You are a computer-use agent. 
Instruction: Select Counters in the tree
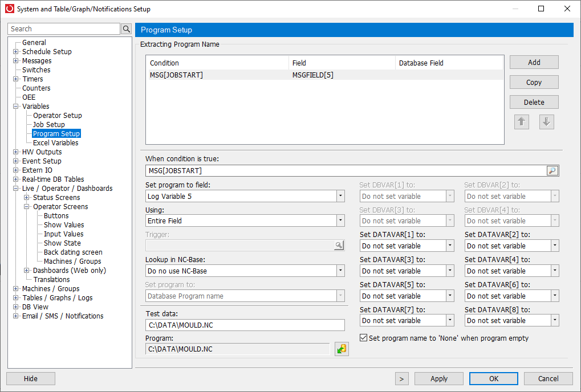36,88
